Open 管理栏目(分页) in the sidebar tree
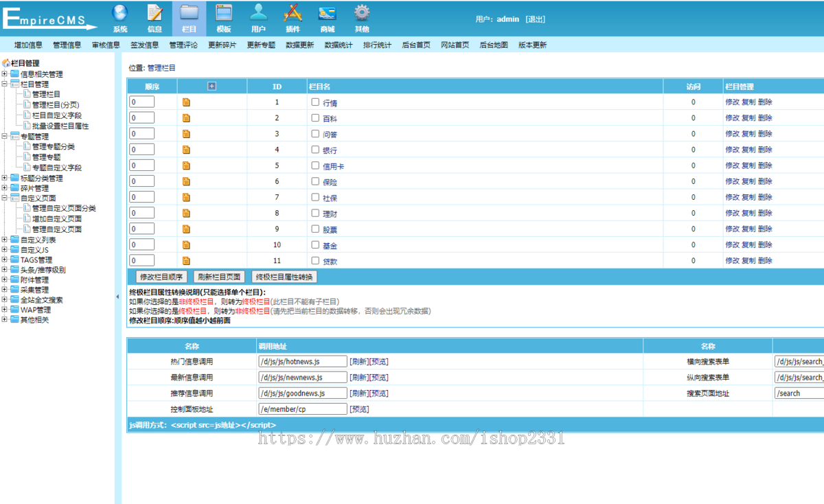Viewport: 824px width, 504px height. 56,105
